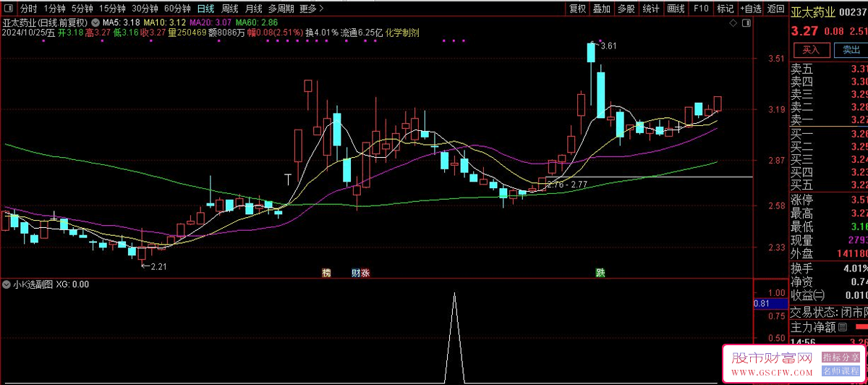The width and height of the screenshot is (868, 385).
Task: Expand the main chart indicator dropdown arrow
Action: click(x=95, y=22)
